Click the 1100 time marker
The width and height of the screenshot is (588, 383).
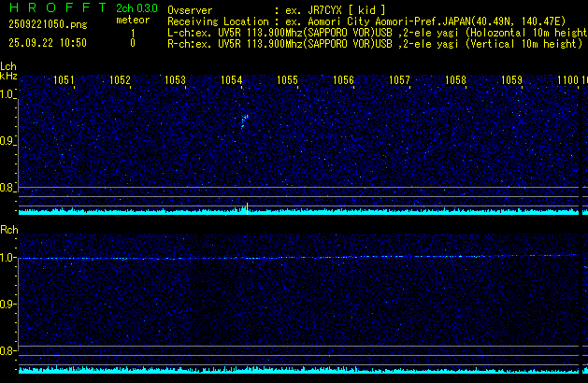point(567,80)
